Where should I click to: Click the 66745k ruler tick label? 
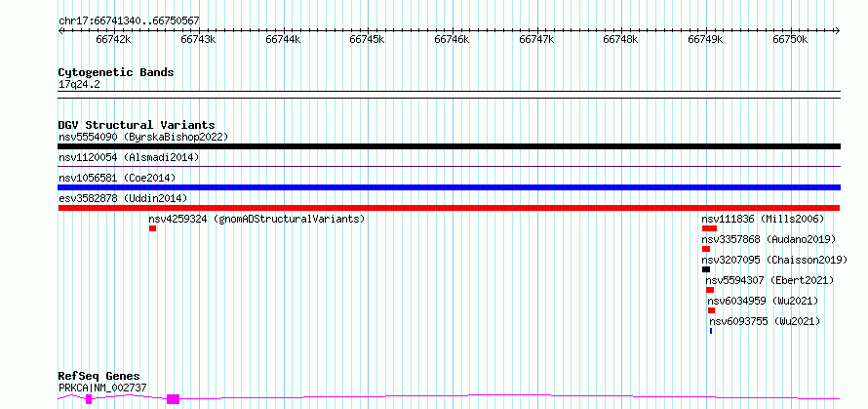click(367, 40)
